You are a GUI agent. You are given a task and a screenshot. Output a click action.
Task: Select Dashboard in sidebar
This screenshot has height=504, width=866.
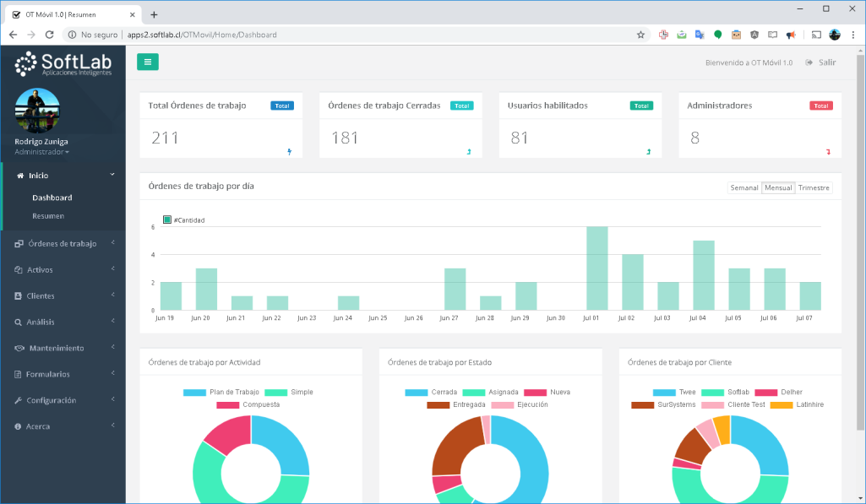(x=52, y=198)
